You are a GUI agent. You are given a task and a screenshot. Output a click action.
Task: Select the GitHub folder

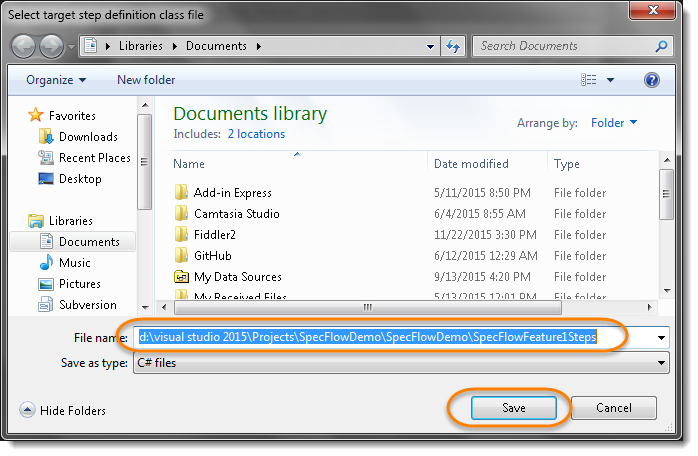[215, 256]
